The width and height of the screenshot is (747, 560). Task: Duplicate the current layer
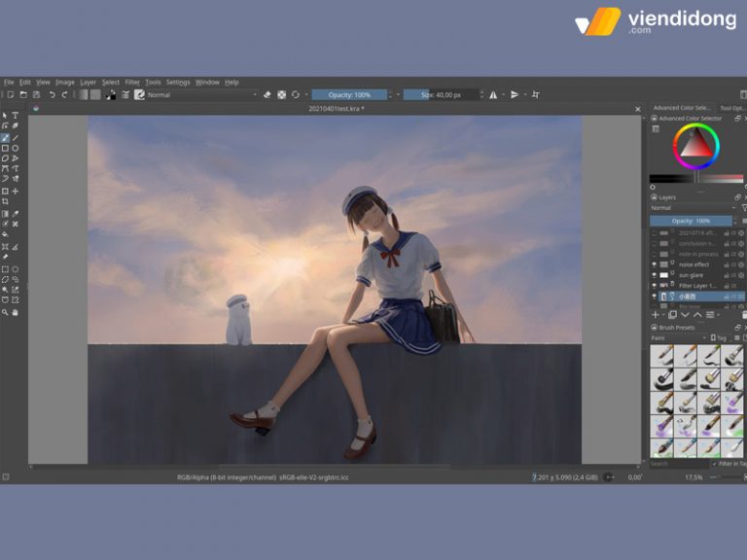(x=672, y=315)
